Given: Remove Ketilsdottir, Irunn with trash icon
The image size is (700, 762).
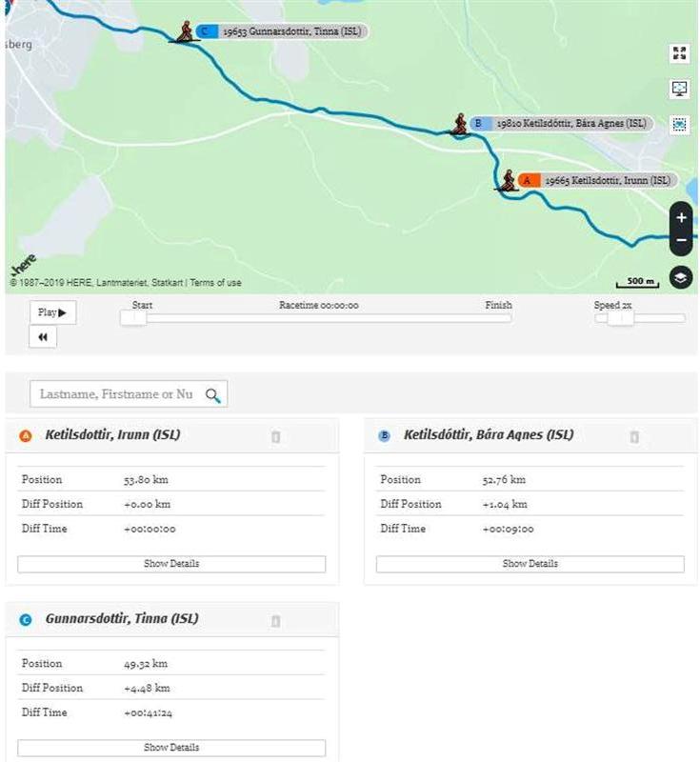Looking at the screenshot, I should [275, 436].
